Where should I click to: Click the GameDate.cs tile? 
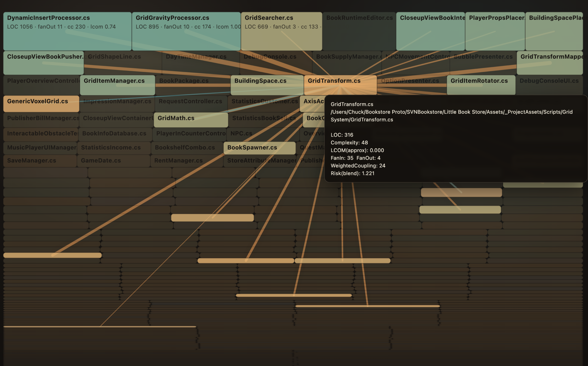tap(113, 161)
